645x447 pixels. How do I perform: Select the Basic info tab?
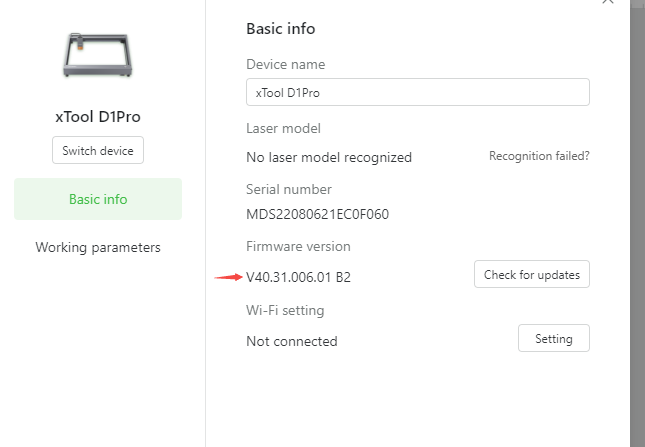coord(98,199)
